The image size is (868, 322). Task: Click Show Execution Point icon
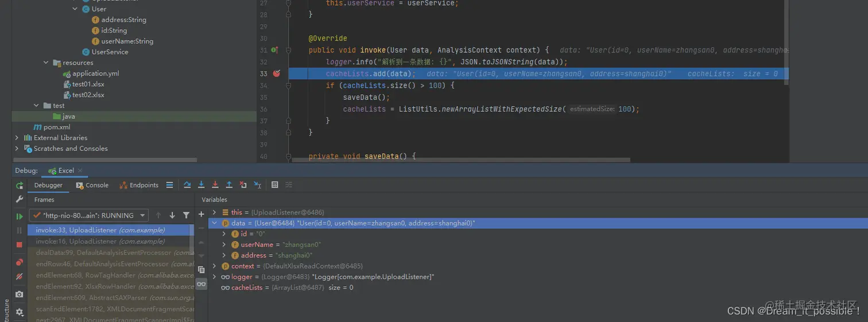click(169, 185)
